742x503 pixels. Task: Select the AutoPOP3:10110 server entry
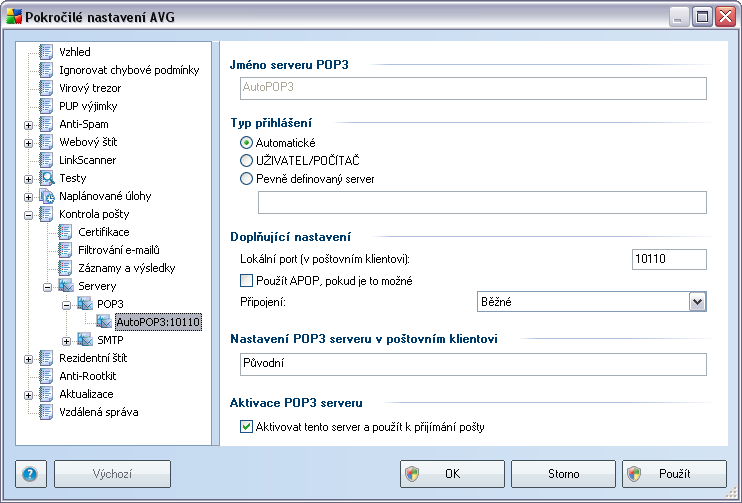point(158,322)
